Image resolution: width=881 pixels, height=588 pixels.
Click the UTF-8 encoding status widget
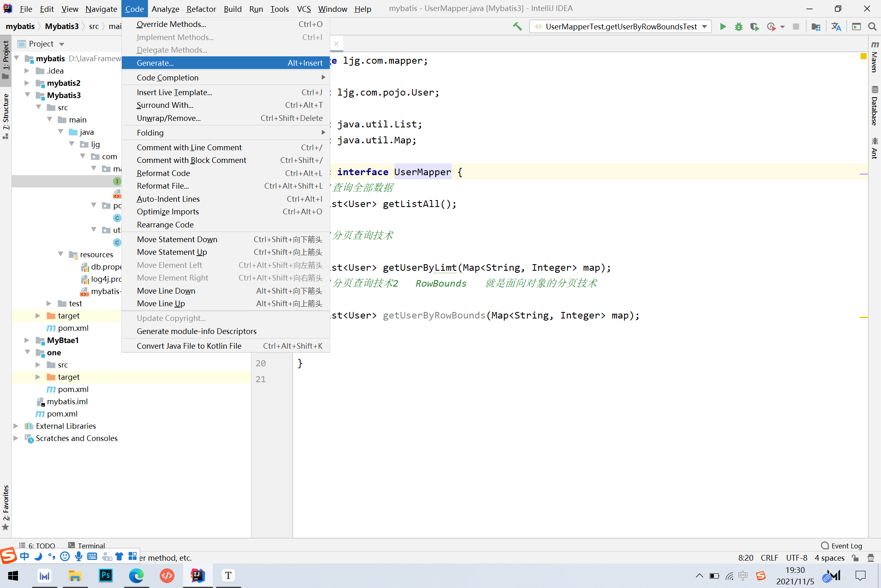click(x=796, y=558)
